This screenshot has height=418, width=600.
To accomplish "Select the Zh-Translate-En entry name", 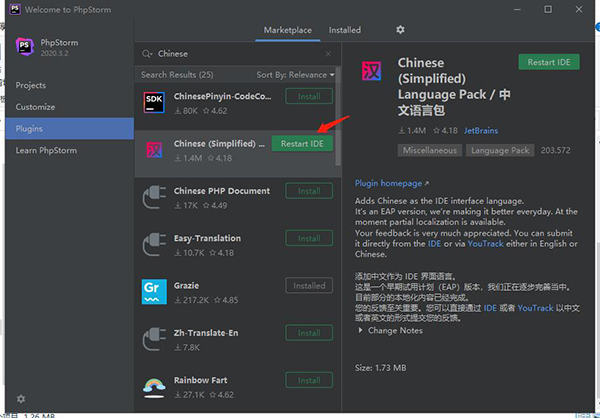I will click(x=206, y=333).
